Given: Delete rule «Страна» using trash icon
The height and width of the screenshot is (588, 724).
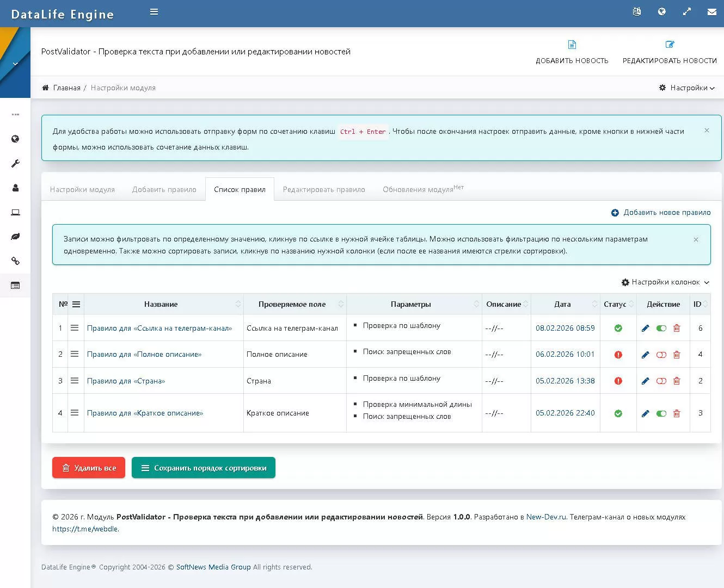Looking at the screenshot, I should tap(677, 381).
